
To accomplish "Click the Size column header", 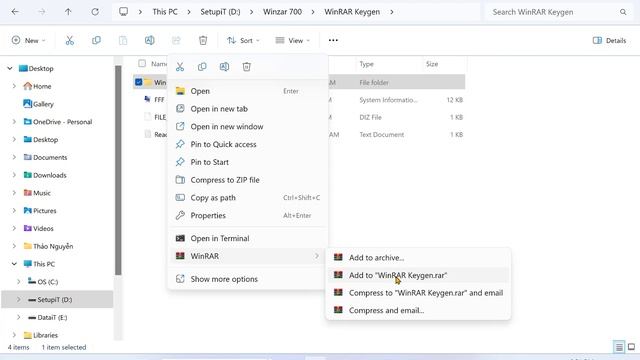I will [x=432, y=64].
